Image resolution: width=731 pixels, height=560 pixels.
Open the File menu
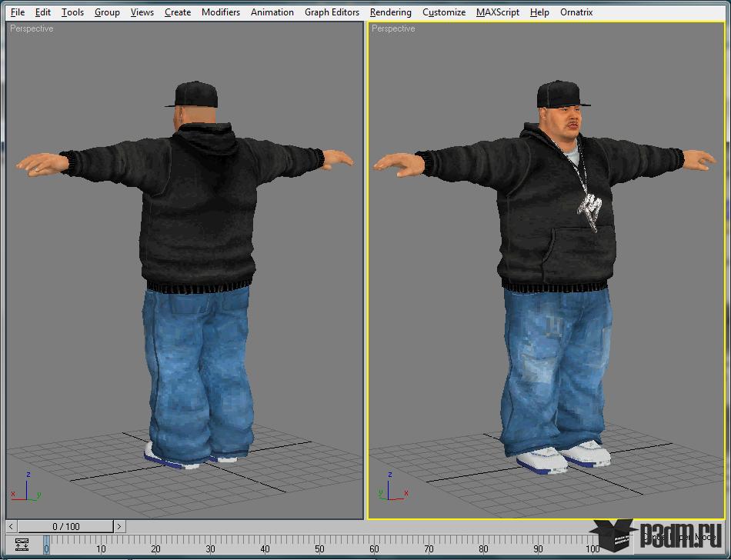[18, 12]
